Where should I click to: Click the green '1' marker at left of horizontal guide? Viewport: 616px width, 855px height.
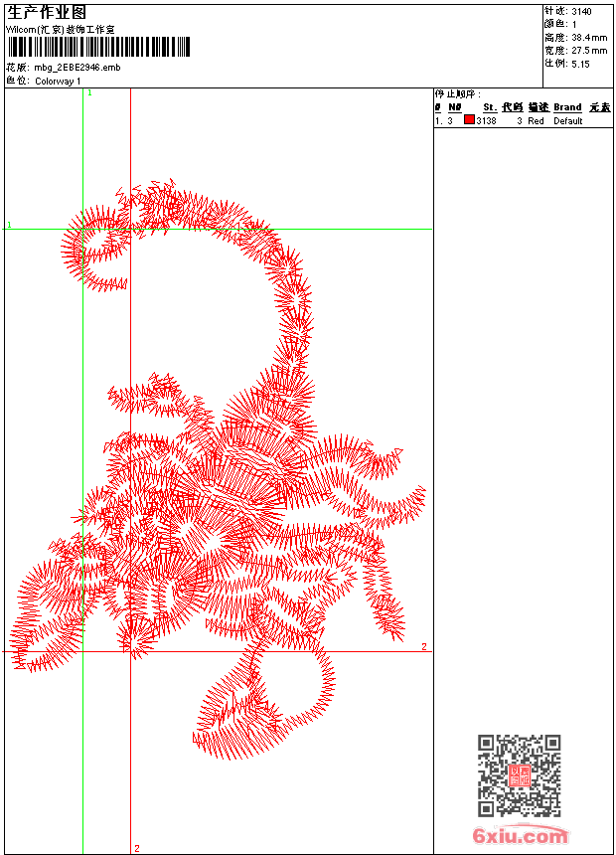[x=9, y=225]
